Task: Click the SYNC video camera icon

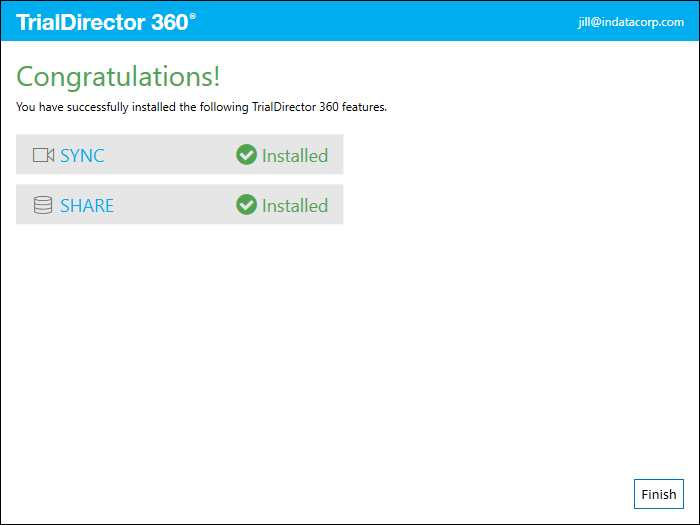Action: [43, 155]
